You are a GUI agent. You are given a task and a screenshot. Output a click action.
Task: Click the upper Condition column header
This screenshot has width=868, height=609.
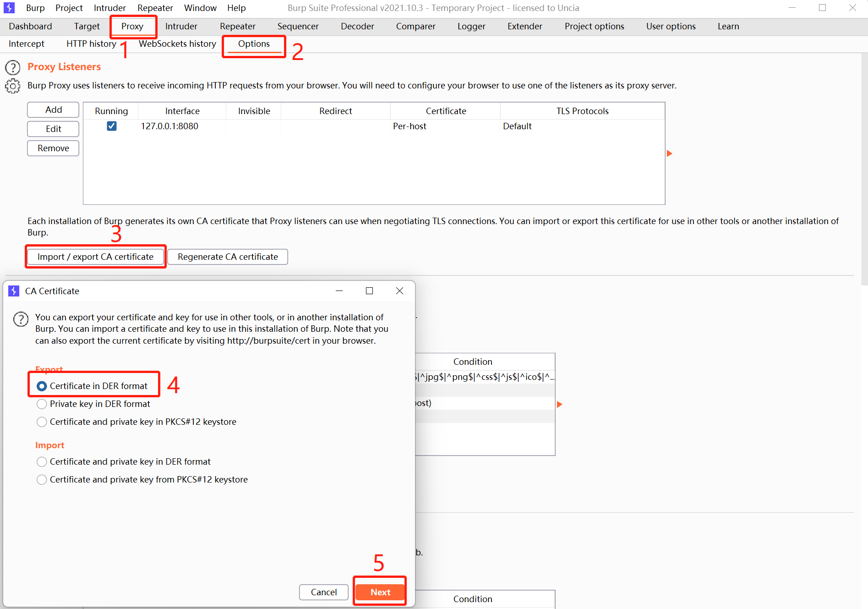coord(473,362)
